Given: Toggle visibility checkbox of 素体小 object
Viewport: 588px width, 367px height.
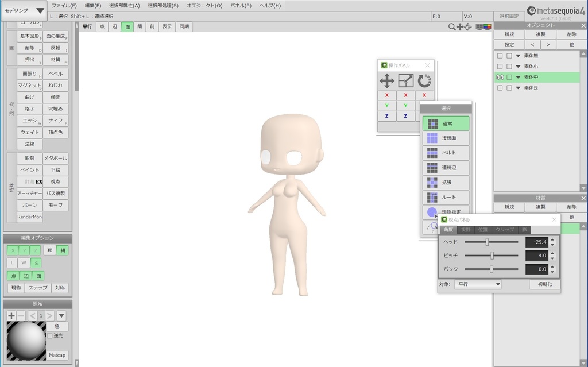Looking at the screenshot, I should pos(500,67).
